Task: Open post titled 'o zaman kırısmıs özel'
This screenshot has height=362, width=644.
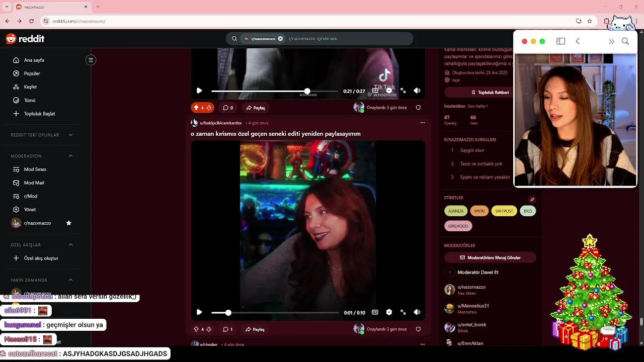Action: point(275,134)
